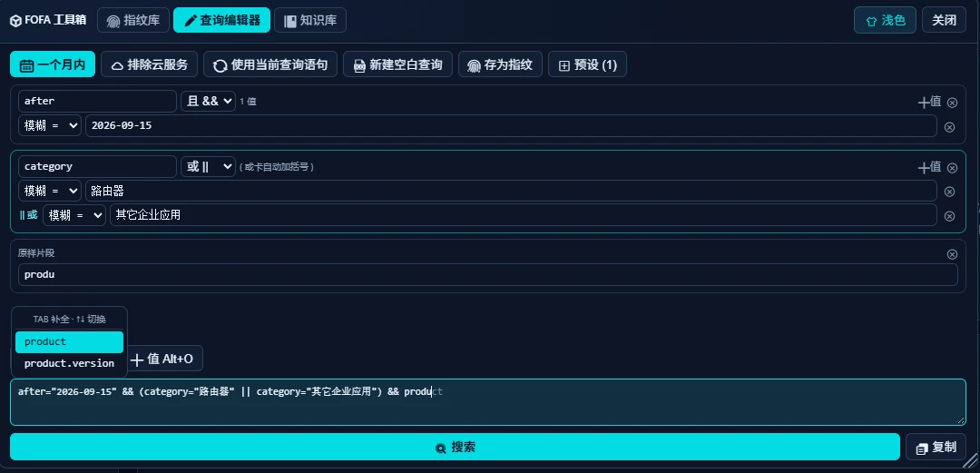Click the raw fragment input containing 'produ'
The height and width of the screenshot is (473, 980).
tap(487, 275)
